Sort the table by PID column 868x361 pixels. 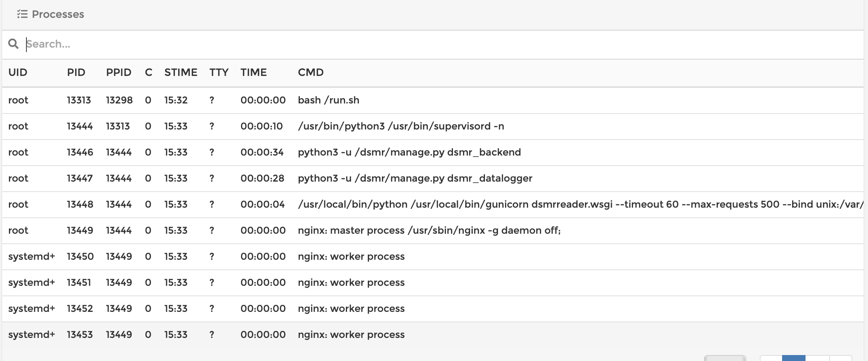pos(76,73)
